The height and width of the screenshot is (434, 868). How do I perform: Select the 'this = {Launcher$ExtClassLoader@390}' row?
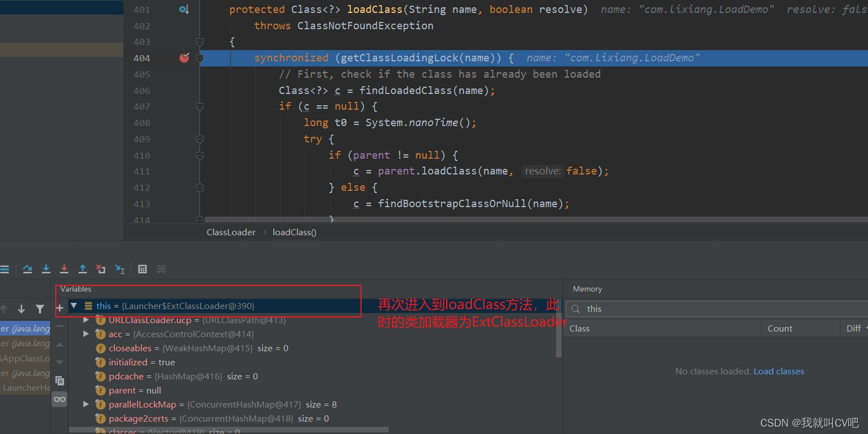coord(314,306)
